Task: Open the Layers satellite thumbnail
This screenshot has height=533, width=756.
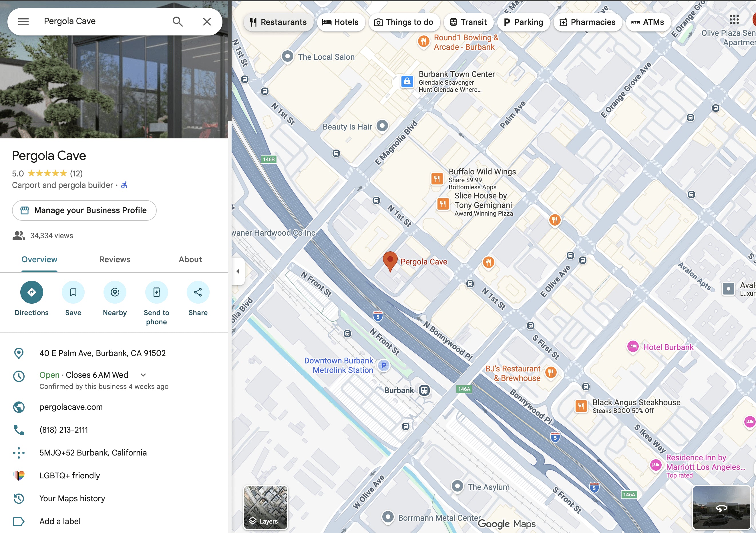Action: pyautogui.click(x=265, y=507)
